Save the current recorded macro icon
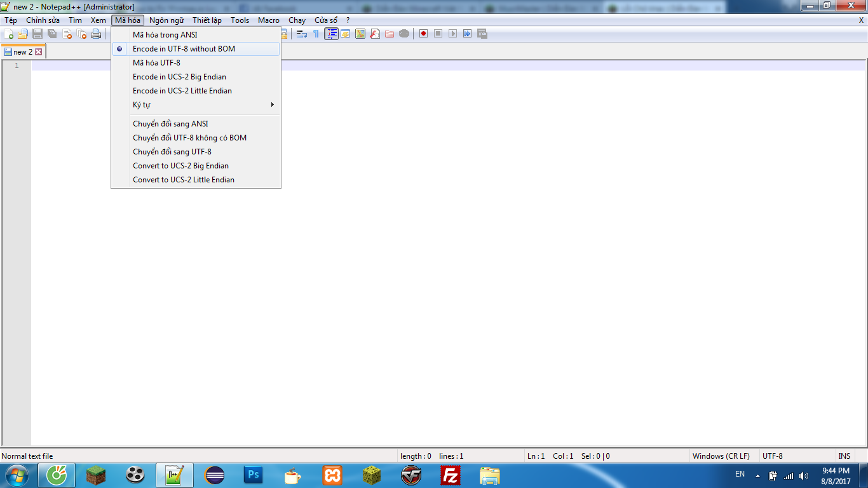Viewport: 868px width, 488px height. tap(482, 34)
